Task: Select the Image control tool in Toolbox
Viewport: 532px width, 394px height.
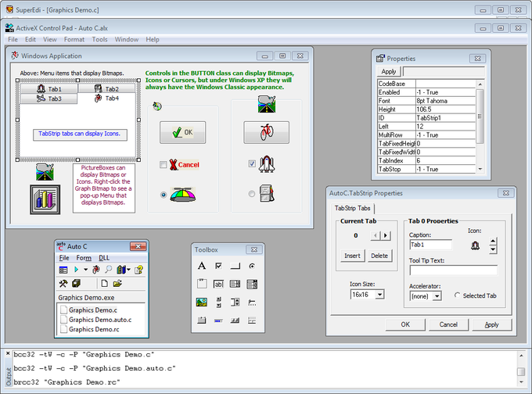Action: (x=202, y=302)
